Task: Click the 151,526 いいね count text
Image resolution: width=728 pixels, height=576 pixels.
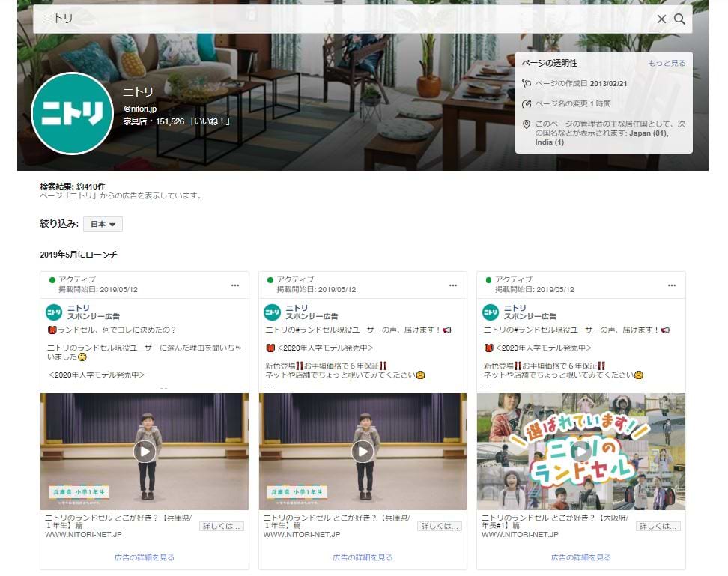Action: click(193, 121)
